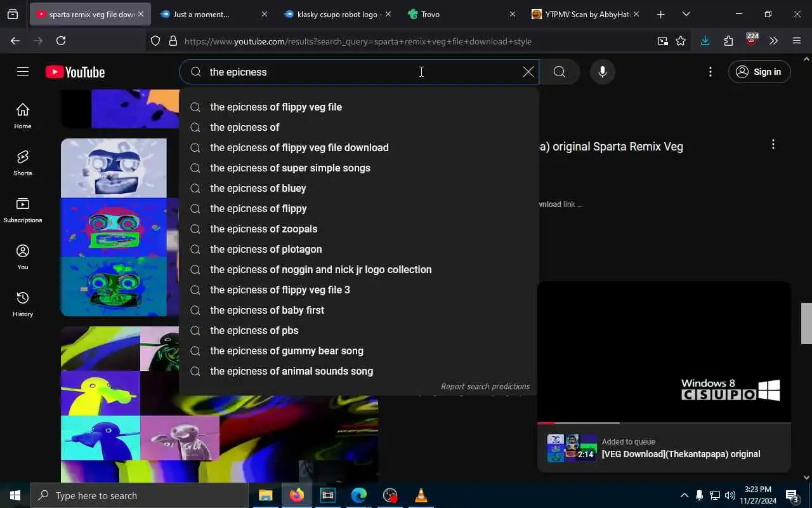Image resolution: width=812 pixels, height=508 pixels.
Task: Open the Extensions puzzle-piece icon
Action: (728, 41)
